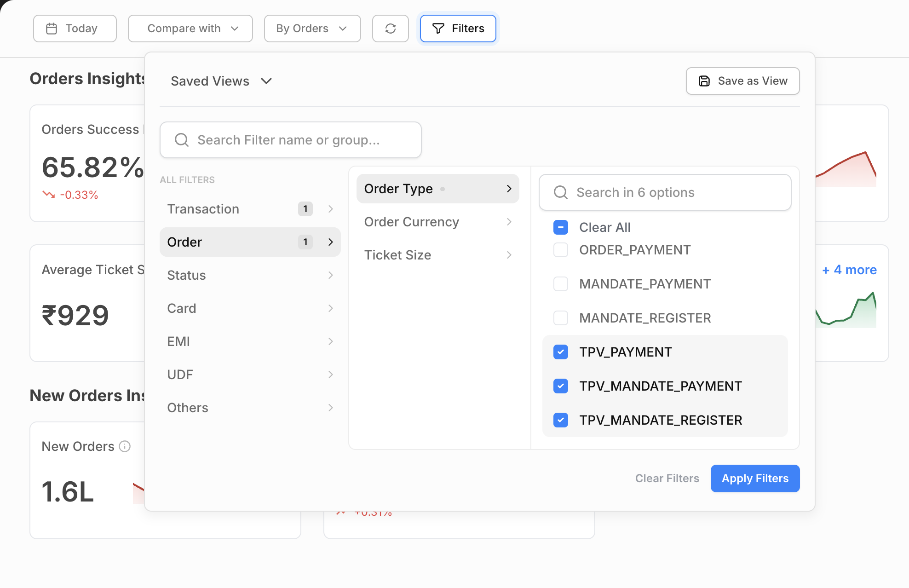Expand the Saved Views dropdown

pos(221,81)
